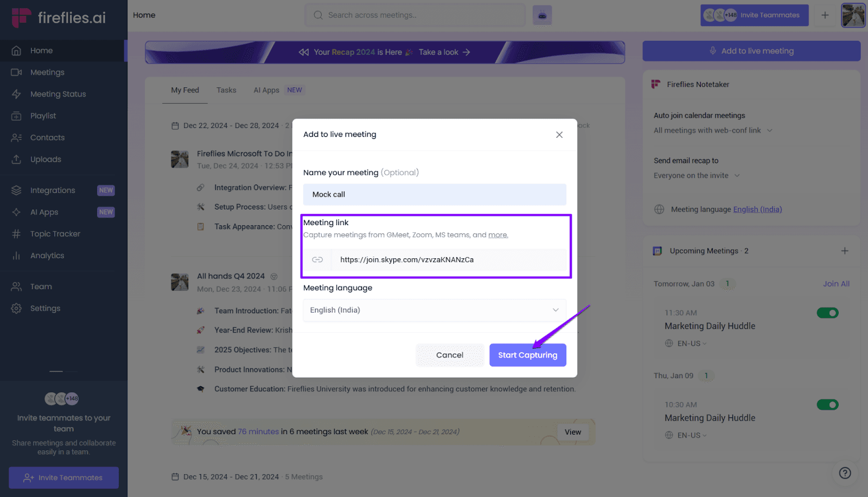Click the plus icon in top bar
Screen dimensions: 868x497
[825, 15]
